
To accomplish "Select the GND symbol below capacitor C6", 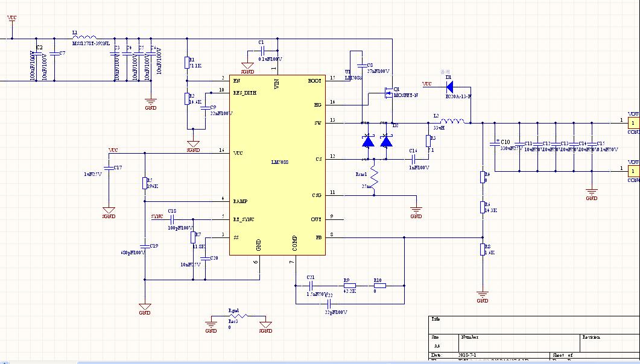I will [151, 103].
